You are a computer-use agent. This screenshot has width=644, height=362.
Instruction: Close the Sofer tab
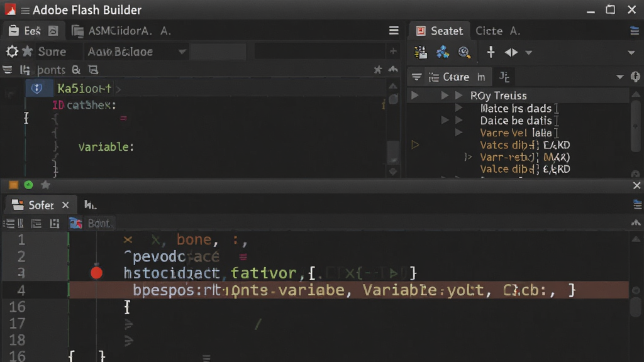point(65,205)
